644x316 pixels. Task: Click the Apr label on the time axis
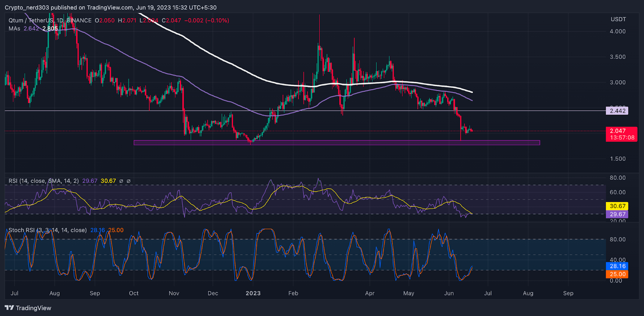click(369, 293)
